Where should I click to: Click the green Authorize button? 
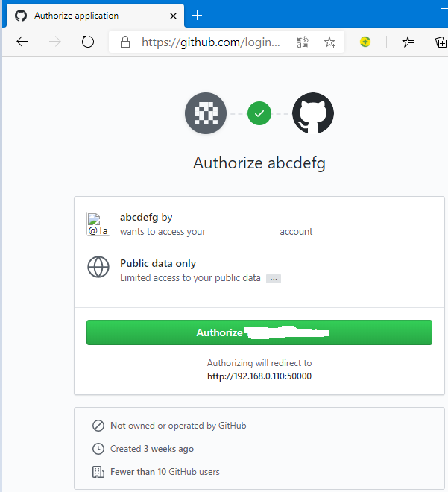tap(259, 332)
